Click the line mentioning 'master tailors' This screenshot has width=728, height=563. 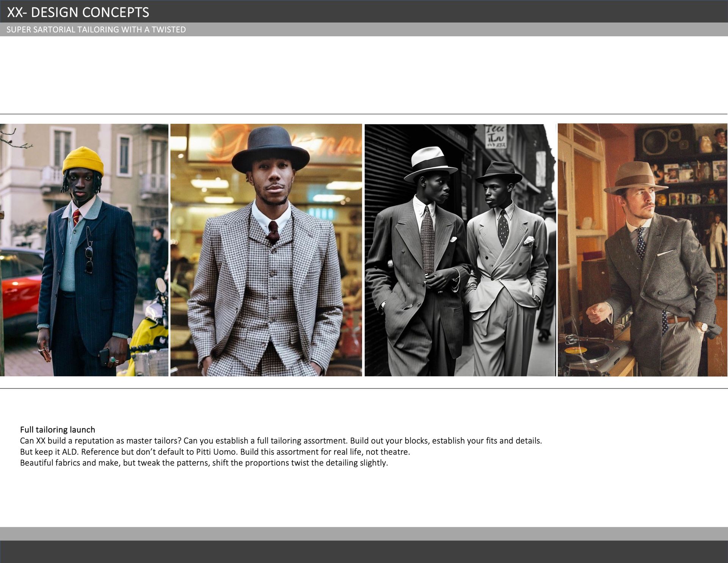281,441
